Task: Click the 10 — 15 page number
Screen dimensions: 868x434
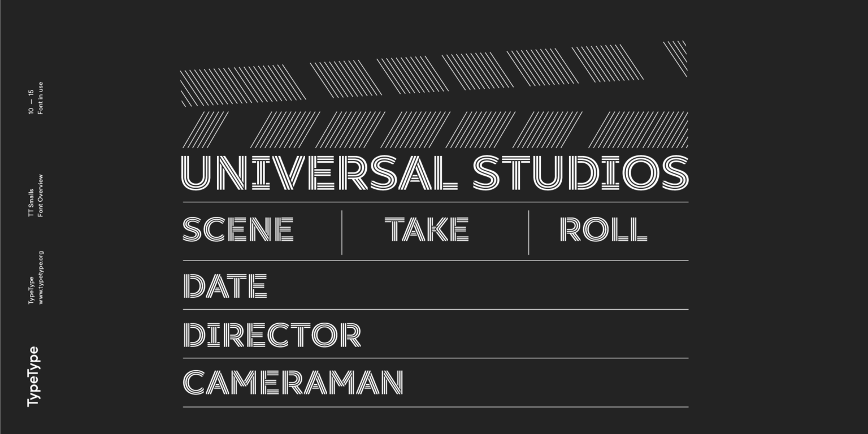Action: click(31, 102)
